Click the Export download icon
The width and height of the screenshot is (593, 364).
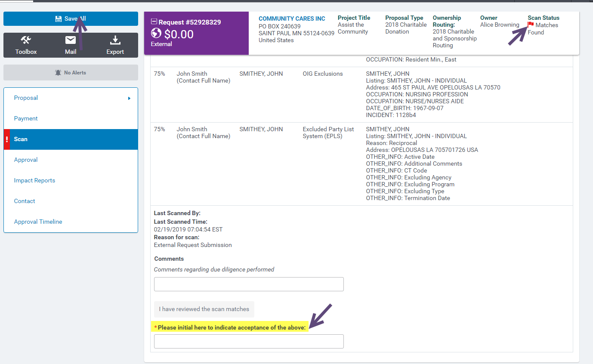[x=115, y=40]
